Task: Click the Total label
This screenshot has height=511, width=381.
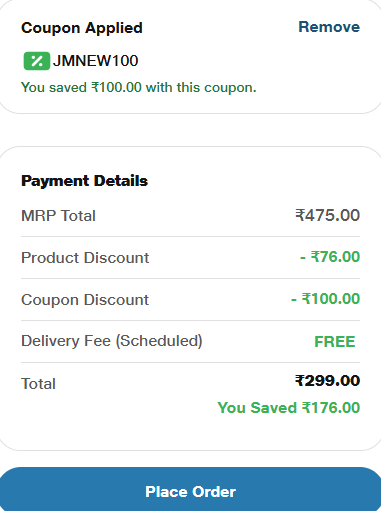Action: coord(38,384)
